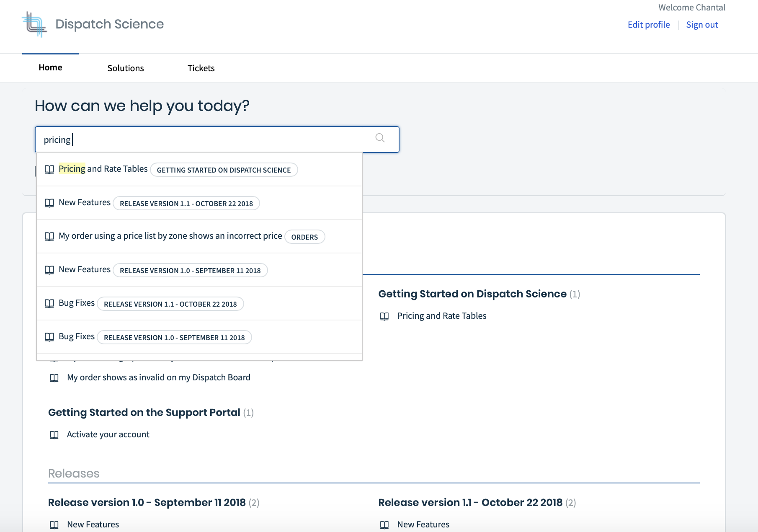758x532 pixels.
Task: Click book icon next to Activate your account
Action: pyautogui.click(x=54, y=435)
